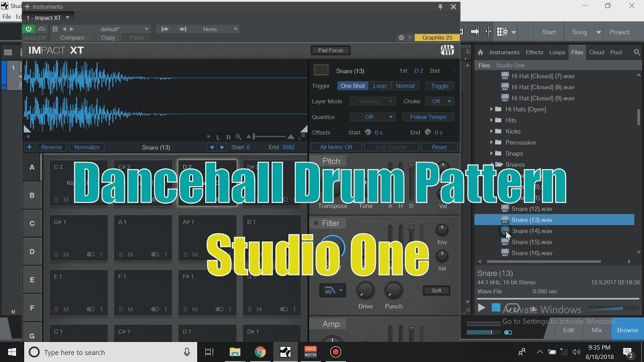The width and height of the screenshot is (644, 362).
Task: Click the Reverse sample button
Action: point(51,147)
